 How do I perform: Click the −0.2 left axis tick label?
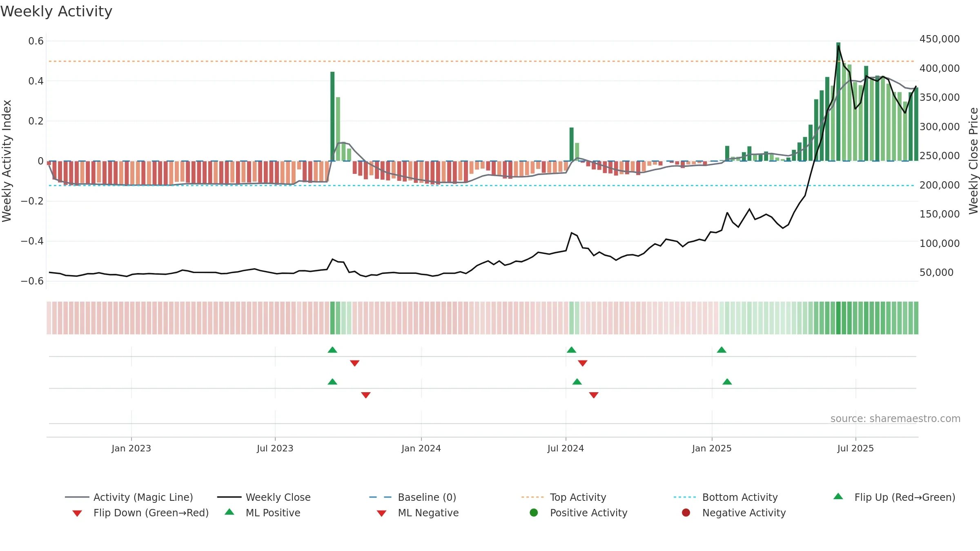point(32,201)
